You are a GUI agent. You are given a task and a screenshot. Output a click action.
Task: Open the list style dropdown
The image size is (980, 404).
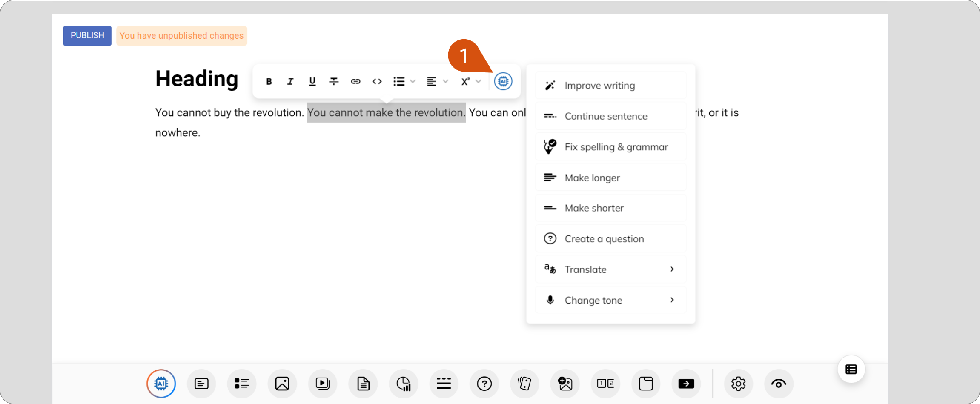404,81
